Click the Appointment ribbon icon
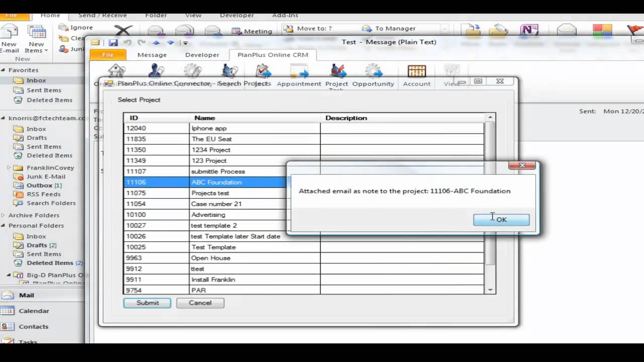The width and height of the screenshot is (644, 362). [299, 71]
